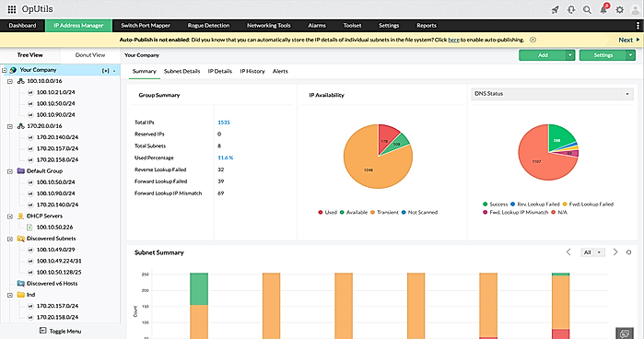Click the 170.20.0.0/16 network icon
The height and width of the screenshot is (339, 644).
(21, 126)
